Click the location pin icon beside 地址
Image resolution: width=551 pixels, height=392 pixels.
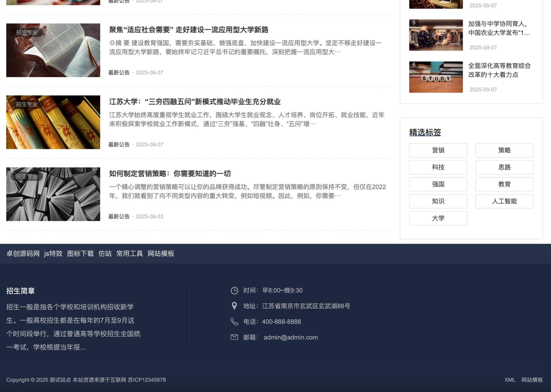click(234, 306)
